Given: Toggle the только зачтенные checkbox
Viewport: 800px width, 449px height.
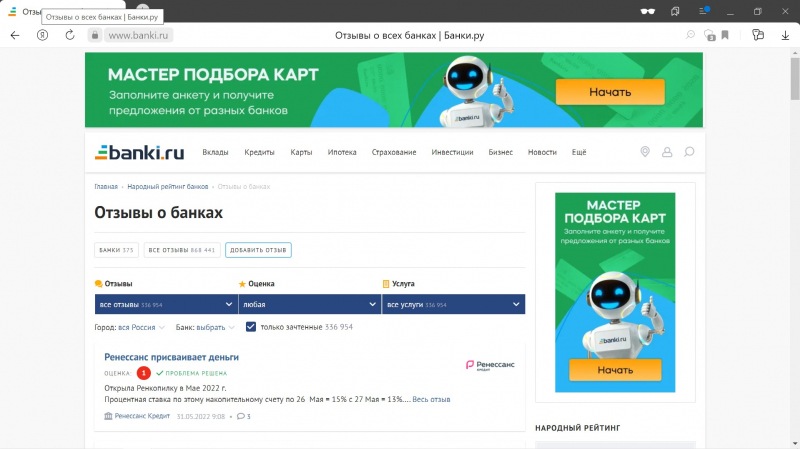Looking at the screenshot, I should click(251, 327).
